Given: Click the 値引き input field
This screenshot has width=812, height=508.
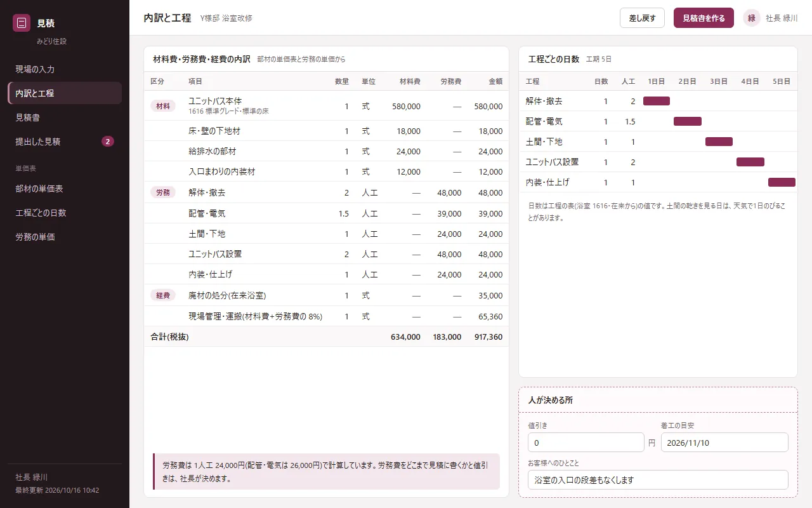Looking at the screenshot, I should [586, 443].
